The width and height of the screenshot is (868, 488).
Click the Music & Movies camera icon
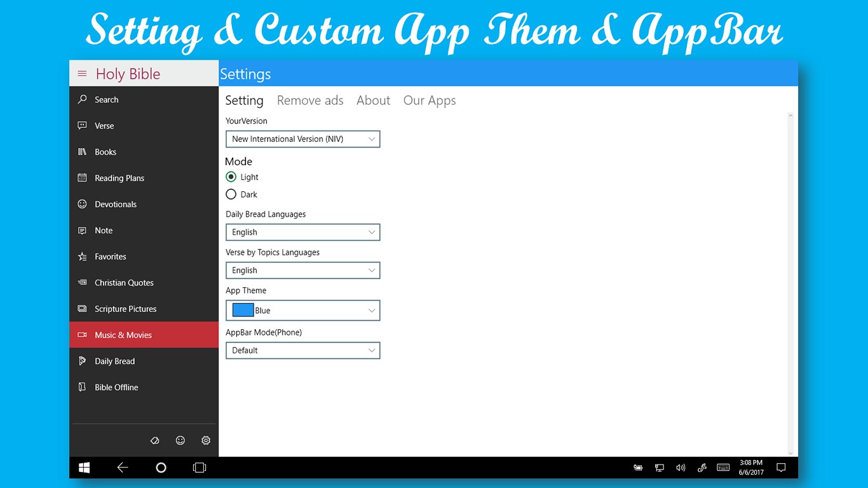pos(82,335)
